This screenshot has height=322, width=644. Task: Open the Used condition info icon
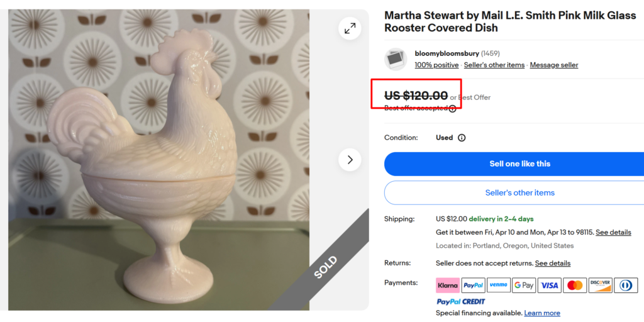(x=462, y=138)
